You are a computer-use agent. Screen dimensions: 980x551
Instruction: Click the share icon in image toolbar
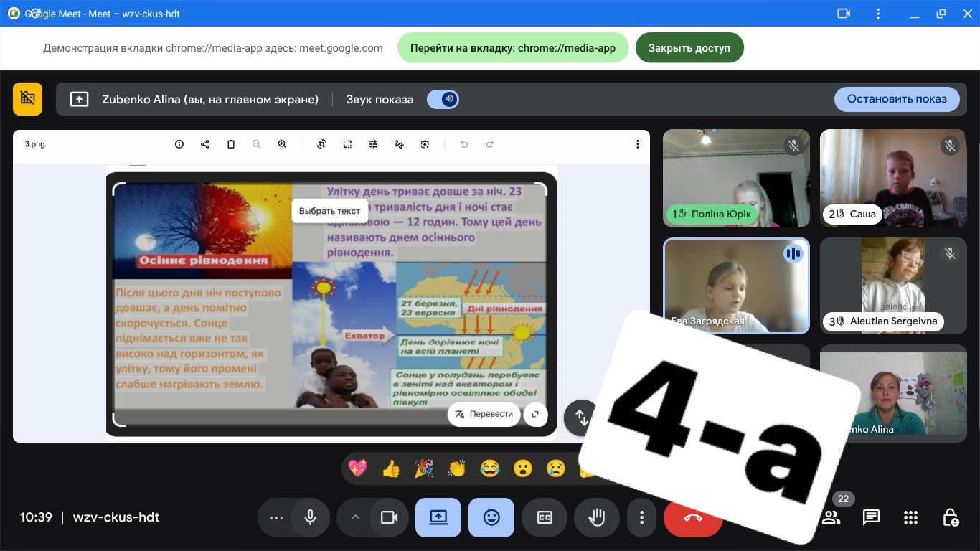tap(205, 144)
